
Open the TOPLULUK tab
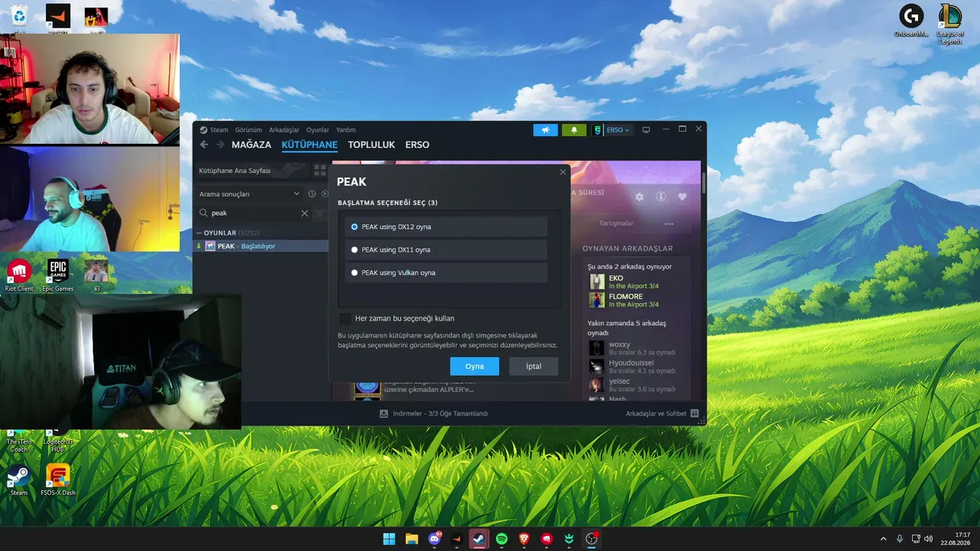tap(371, 145)
